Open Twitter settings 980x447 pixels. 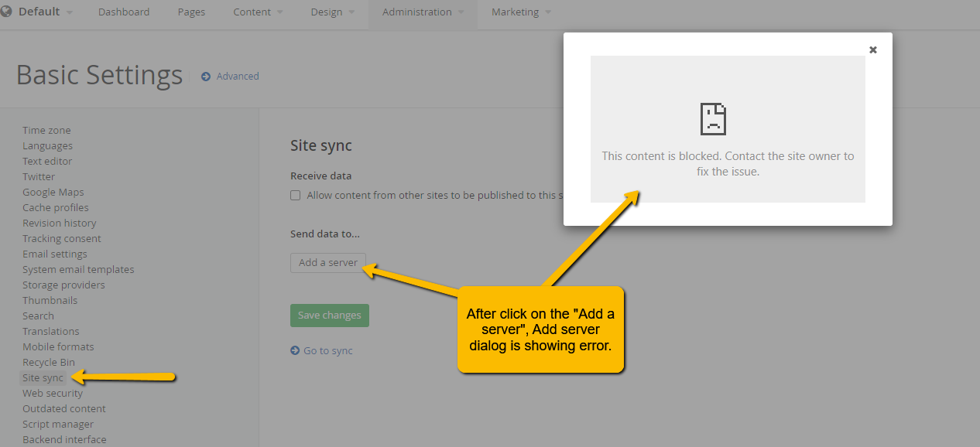(x=39, y=177)
